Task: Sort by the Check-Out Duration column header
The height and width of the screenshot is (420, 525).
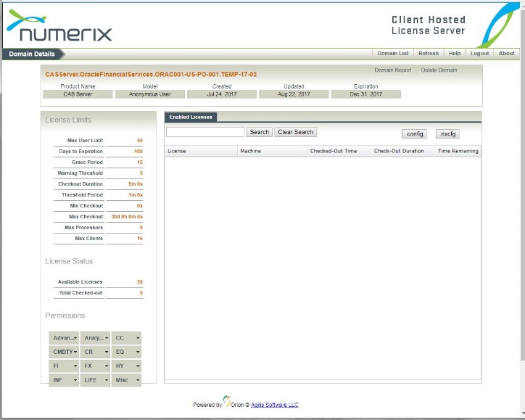Action: (402, 151)
